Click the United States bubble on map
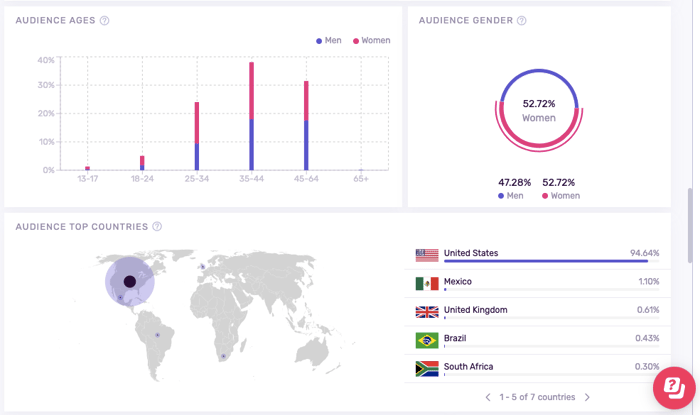The height and width of the screenshot is (415, 700). coord(129,281)
